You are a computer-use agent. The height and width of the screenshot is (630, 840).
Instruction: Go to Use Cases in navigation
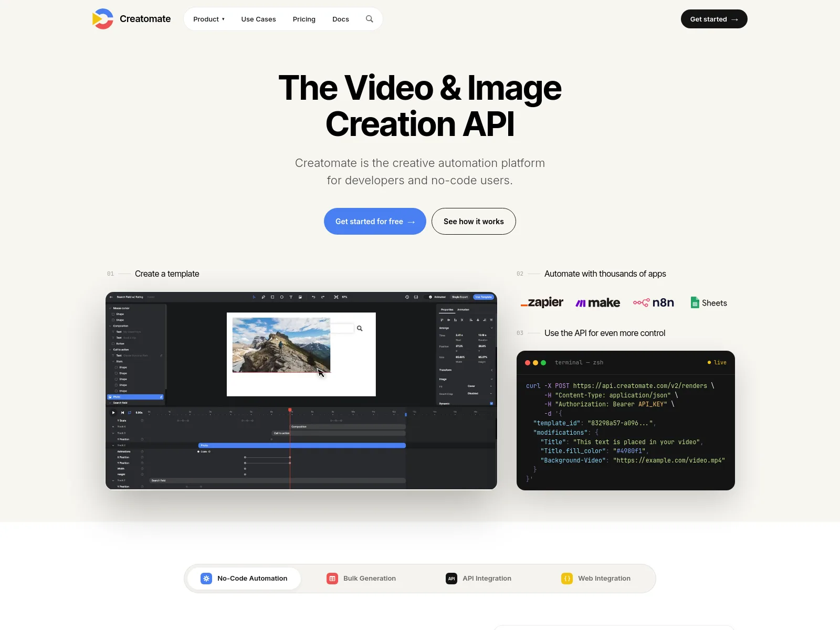(x=258, y=19)
